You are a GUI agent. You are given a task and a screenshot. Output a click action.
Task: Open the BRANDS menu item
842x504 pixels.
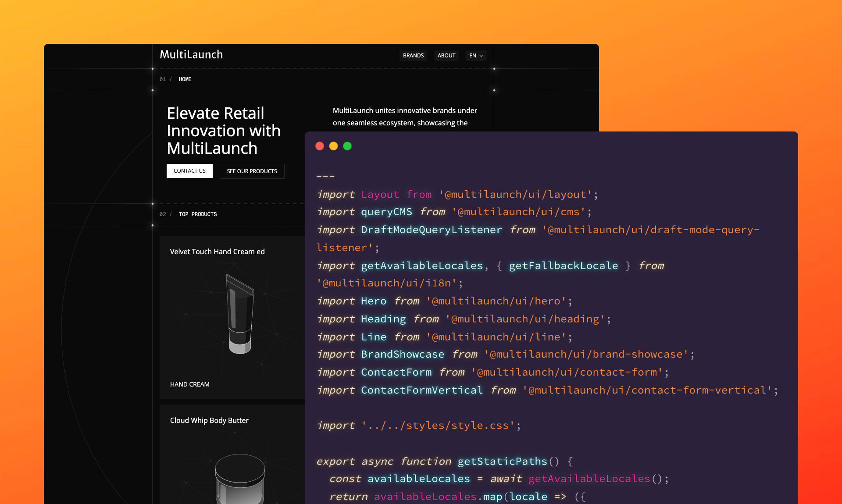(x=413, y=56)
